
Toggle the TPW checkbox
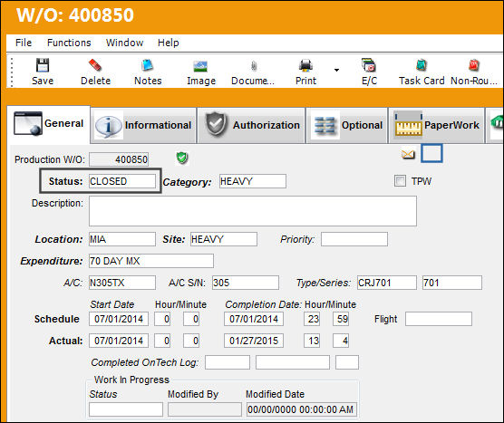(400, 181)
